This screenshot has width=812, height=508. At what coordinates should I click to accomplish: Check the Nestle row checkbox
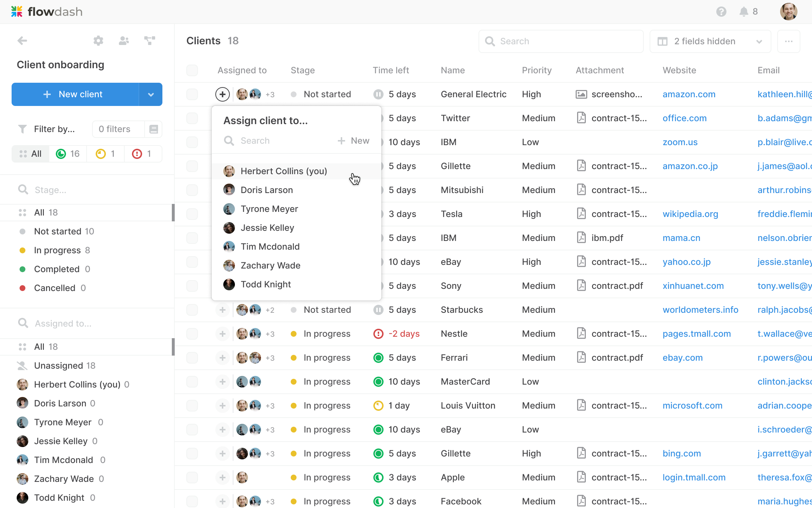coord(192,334)
